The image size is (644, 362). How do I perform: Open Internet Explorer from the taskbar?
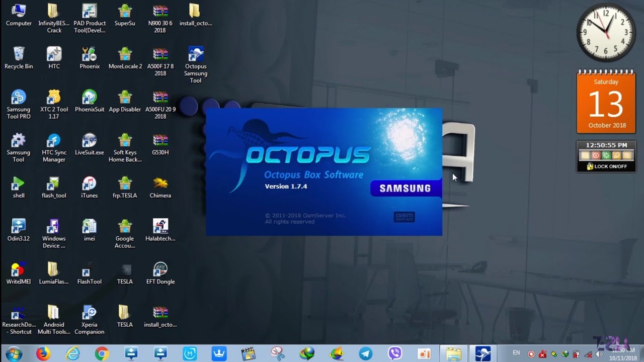pyautogui.click(x=73, y=353)
